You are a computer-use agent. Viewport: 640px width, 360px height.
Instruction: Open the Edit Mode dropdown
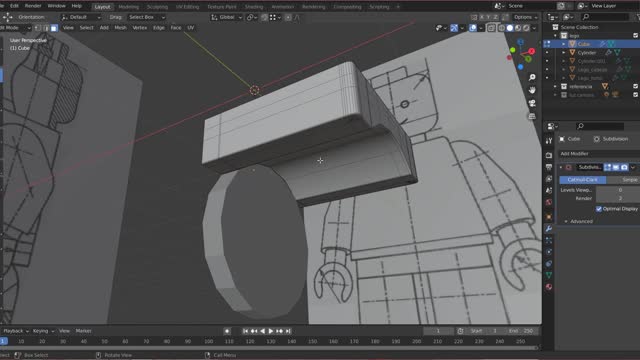(16, 28)
